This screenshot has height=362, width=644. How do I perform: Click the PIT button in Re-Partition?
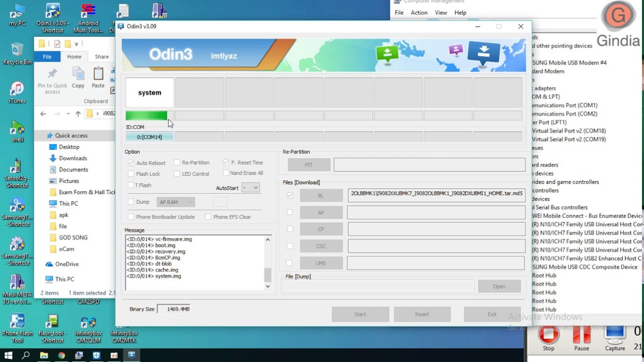[309, 165]
